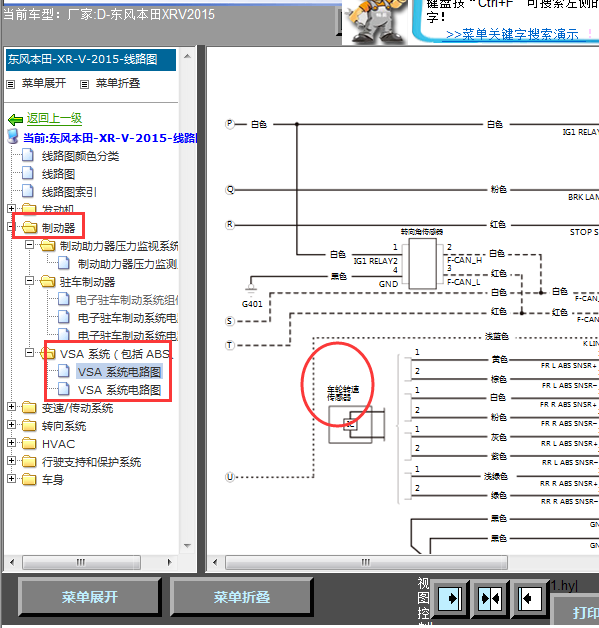Click the document icon beside 线路图颜色分类

pyautogui.click(x=28, y=155)
